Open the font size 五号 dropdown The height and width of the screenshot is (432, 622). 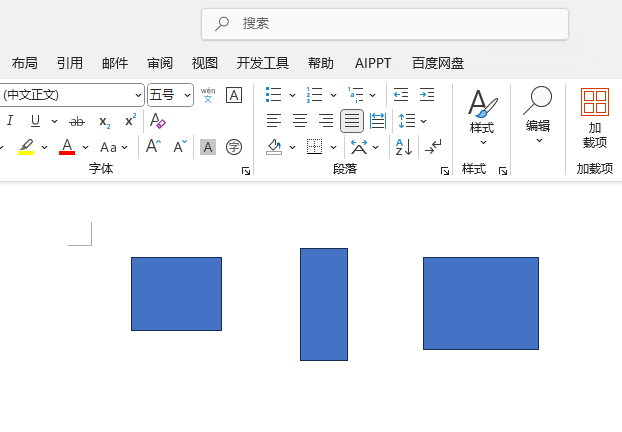click(188, 95)
